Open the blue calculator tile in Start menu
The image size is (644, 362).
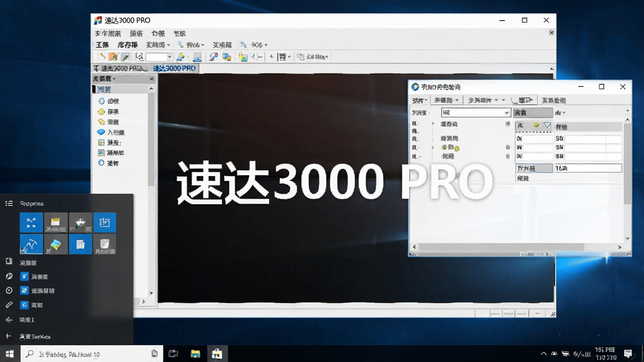click(x=80, y=244)
